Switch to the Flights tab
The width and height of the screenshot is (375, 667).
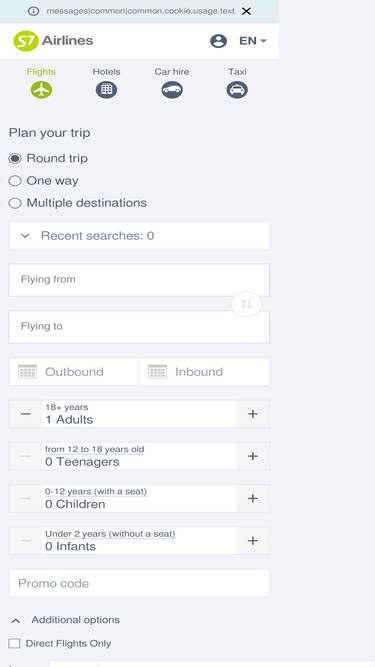[41, 84]
